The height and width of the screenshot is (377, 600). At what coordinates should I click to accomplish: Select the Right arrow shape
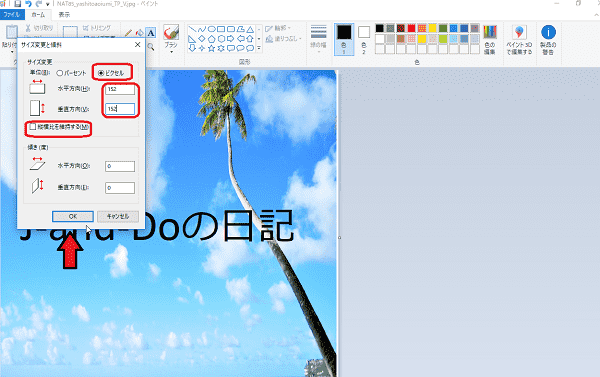point(231,39)
